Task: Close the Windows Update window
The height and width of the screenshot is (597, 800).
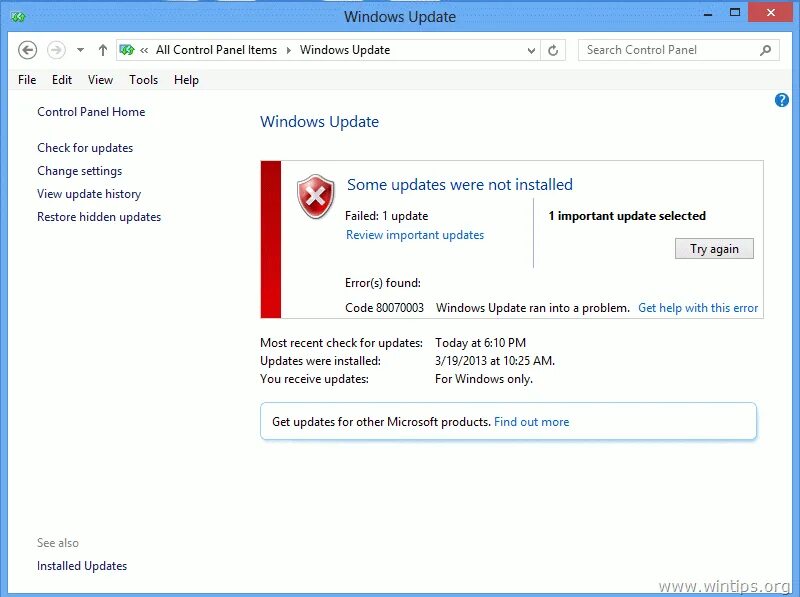Action: [x=771, y=12]
